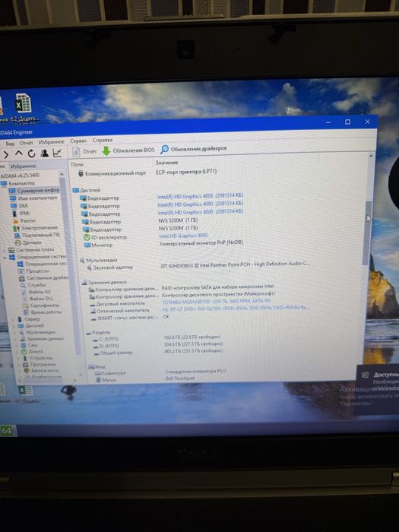The width and height of the screenshot is (399, 532).
Task: Select the SMART-статус жёстких дисков row
Action: point(124,318)
